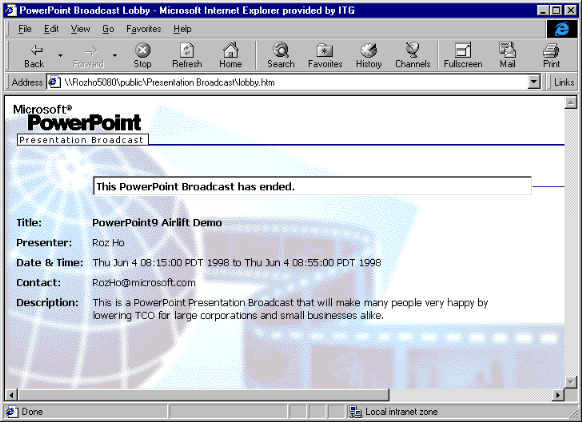Viewport: 582px width, 422px height.
Task: Click the Links toolbar label
Action: (x=564, y=82)
